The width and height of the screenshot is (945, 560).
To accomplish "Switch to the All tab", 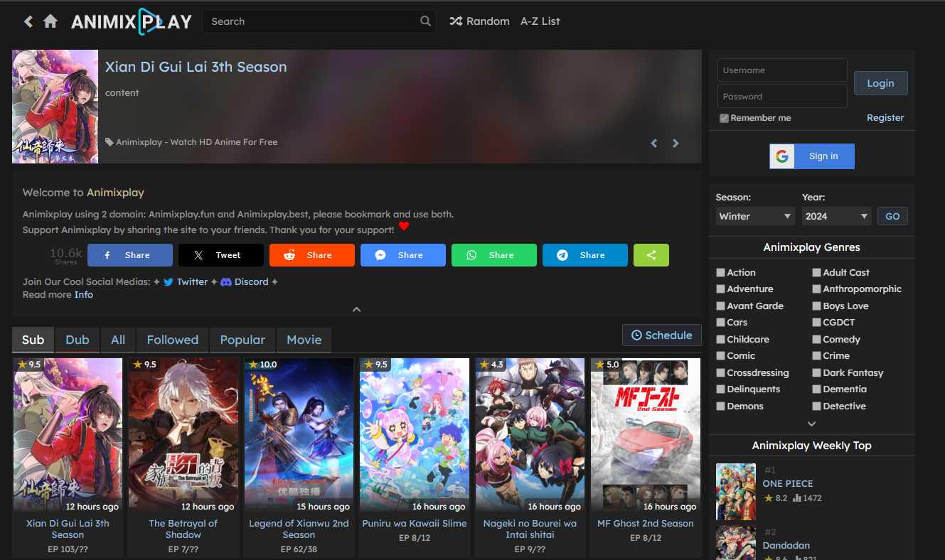I will coord(118,340).
